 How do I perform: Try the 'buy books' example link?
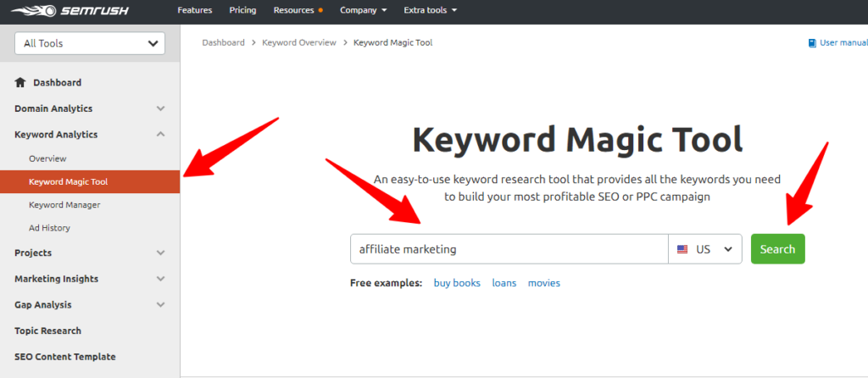pyautogui.click(x=455, y=283)
